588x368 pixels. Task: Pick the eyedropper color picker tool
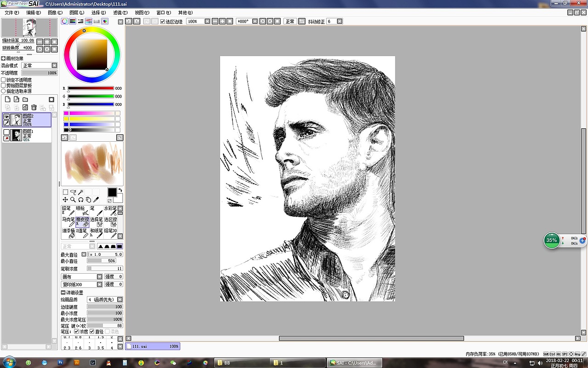[96, 200]
